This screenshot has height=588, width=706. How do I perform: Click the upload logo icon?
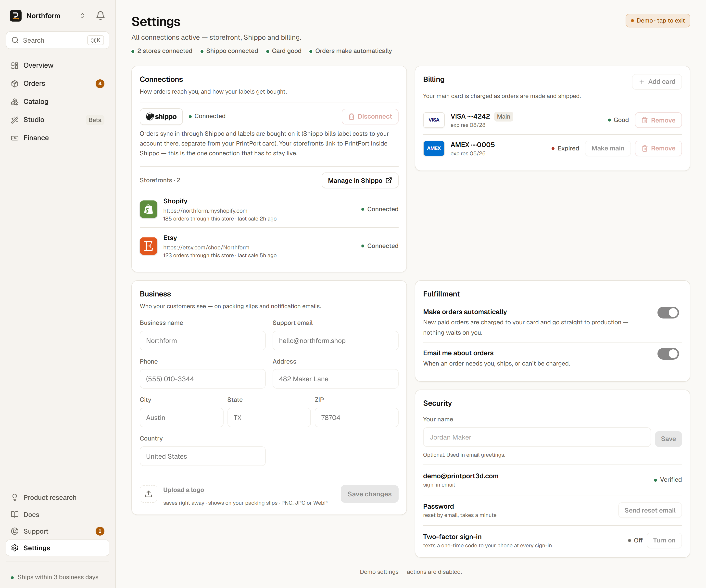149,494
